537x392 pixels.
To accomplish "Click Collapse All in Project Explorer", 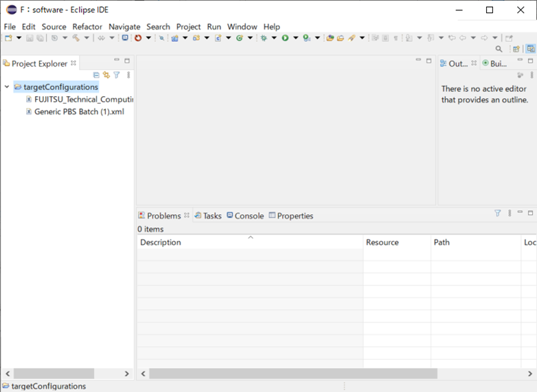I will (x=96, y=75).
